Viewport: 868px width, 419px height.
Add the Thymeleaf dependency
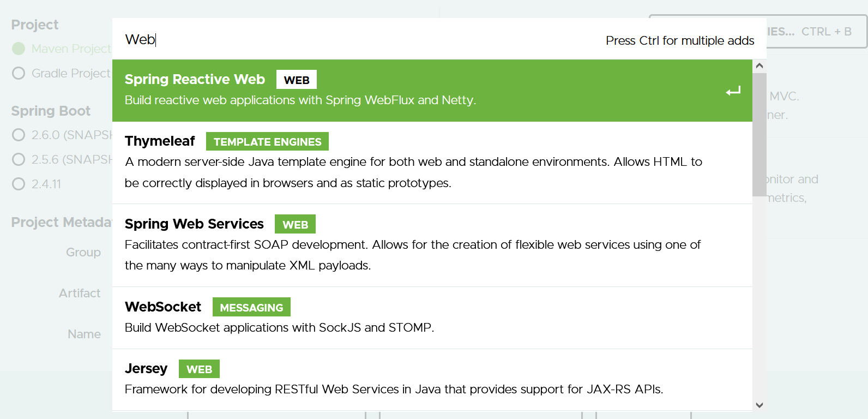click(x=432, y=163)
